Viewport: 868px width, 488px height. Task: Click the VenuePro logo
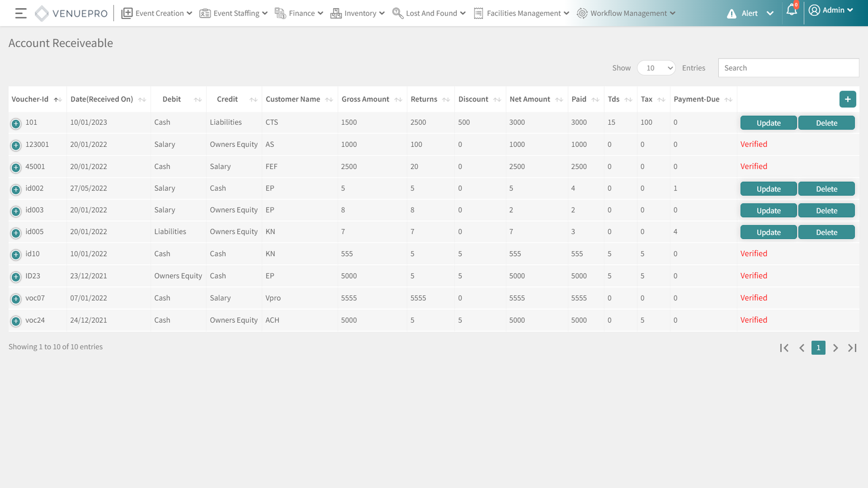(x=72, y=14)
